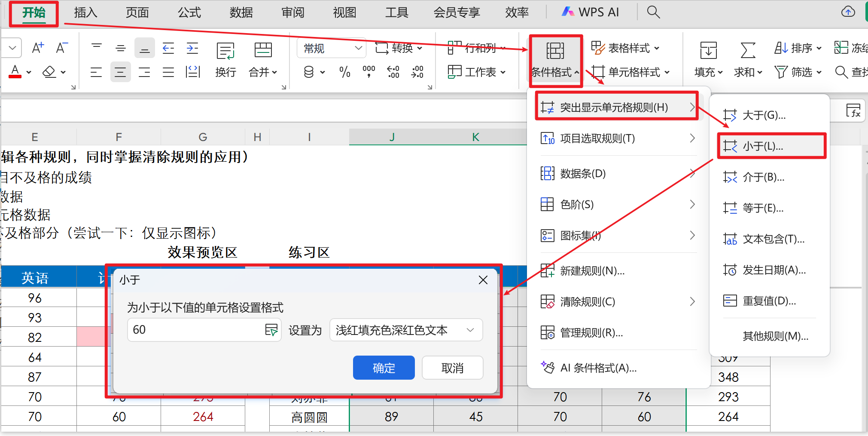868x436 pixels.
Task: Click the increase indent icon
Action: click(x=192, y=48)
